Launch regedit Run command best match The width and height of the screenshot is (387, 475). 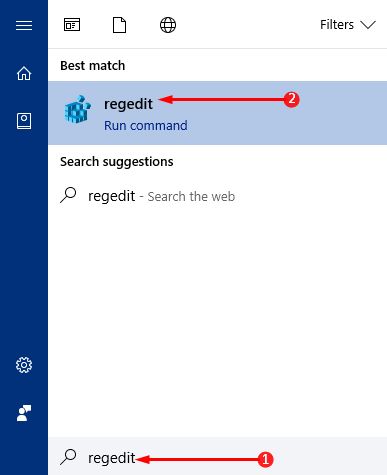217,113
